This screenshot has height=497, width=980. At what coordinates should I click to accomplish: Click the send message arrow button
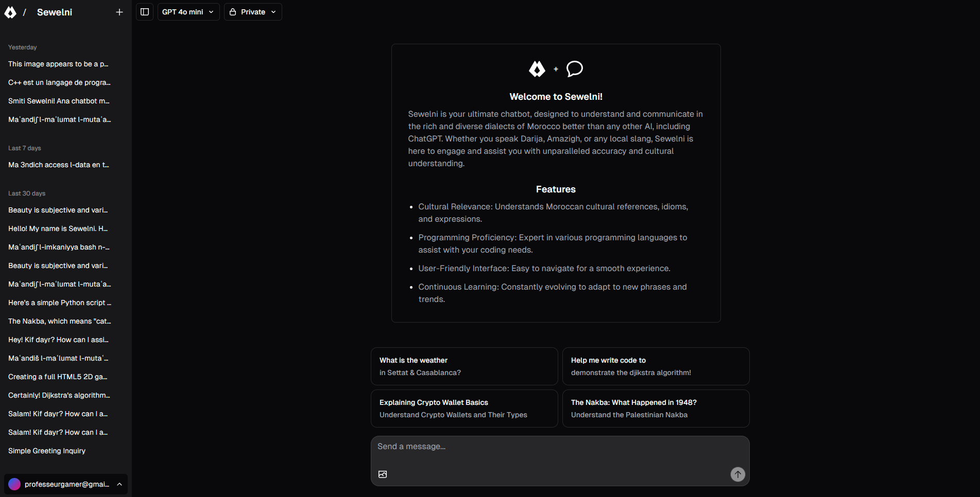pos(738,474)
